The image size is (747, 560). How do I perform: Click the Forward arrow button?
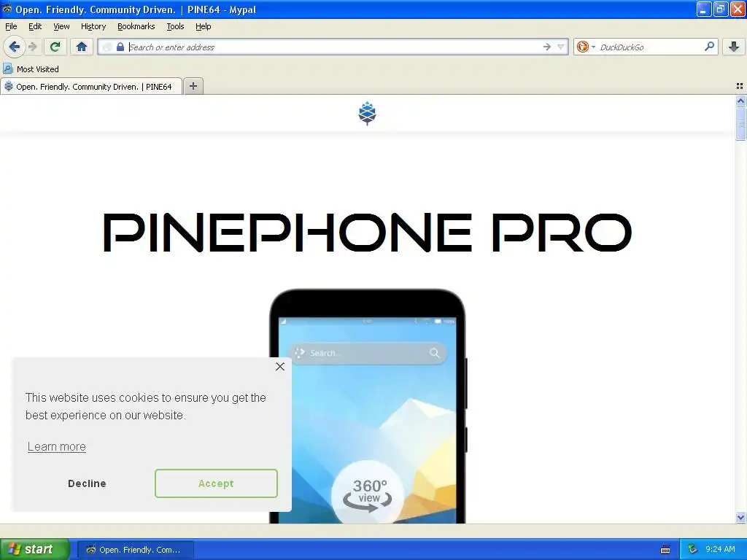32,47
